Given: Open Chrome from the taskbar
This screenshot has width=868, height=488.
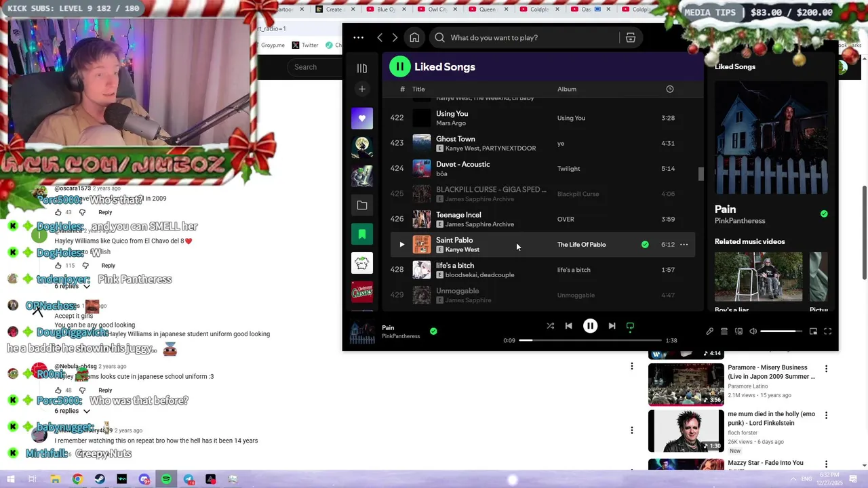Looking at the screenshot, I should 77,479.
